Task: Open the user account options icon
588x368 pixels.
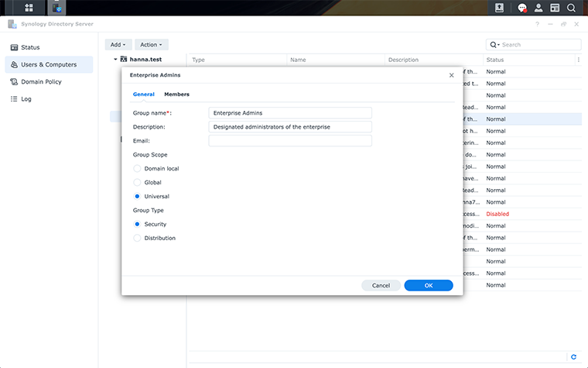Action: tap(538, 8)
